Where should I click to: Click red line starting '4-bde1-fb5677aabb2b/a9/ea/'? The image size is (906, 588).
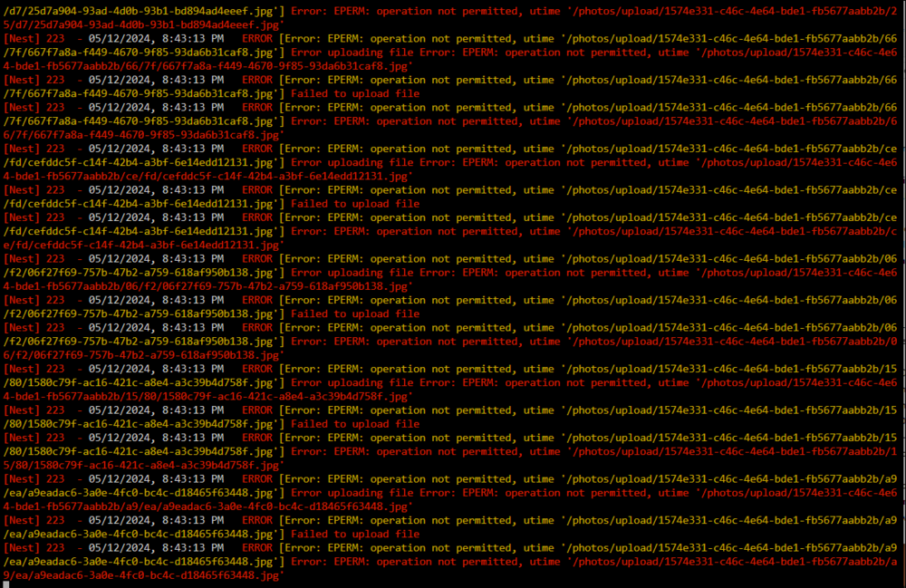208,506
